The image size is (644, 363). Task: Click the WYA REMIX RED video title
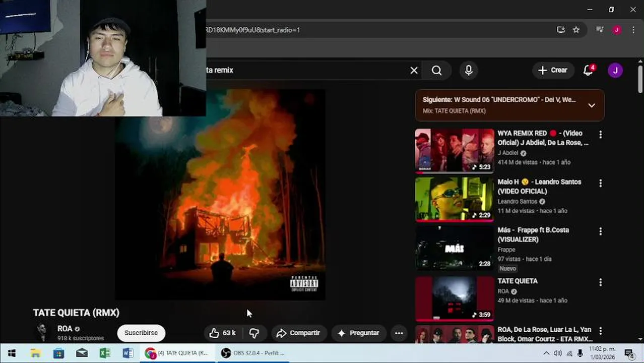click(543, 138)
